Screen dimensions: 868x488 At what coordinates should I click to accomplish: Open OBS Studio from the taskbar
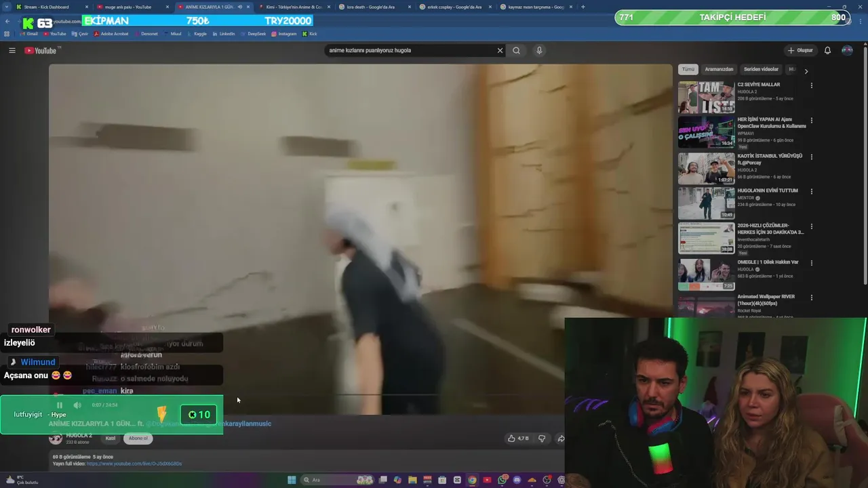[x=547, y=480]
